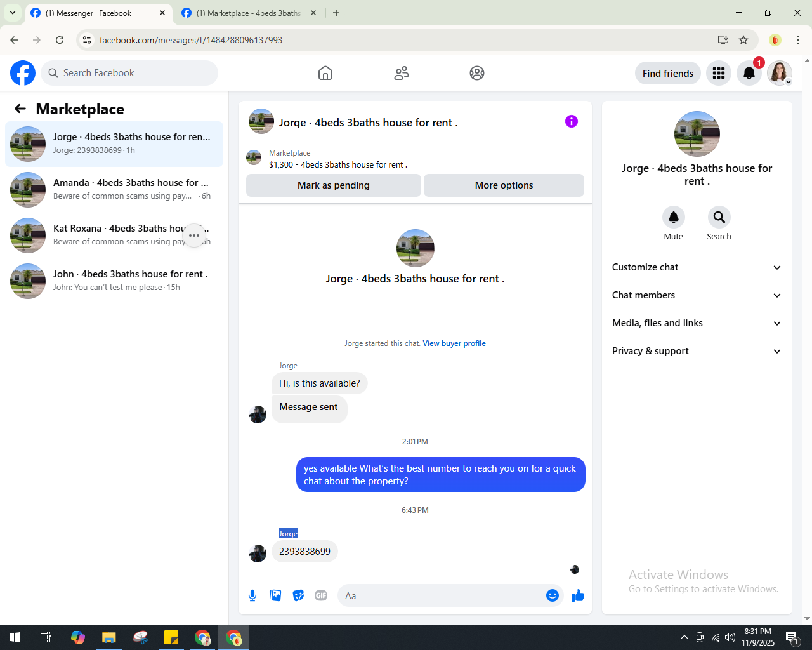Open a new browser tab

pos(336,13)
